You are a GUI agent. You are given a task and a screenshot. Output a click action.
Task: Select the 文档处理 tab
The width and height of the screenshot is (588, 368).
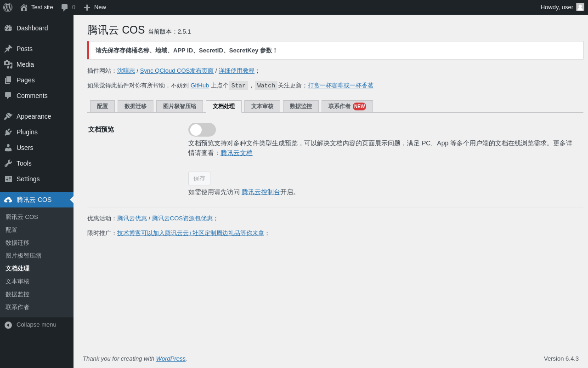tap(224, 106)
